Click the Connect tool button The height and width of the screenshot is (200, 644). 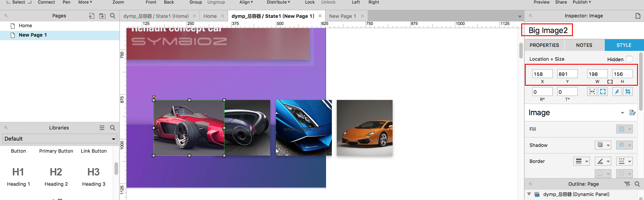[x=46, y=2]
